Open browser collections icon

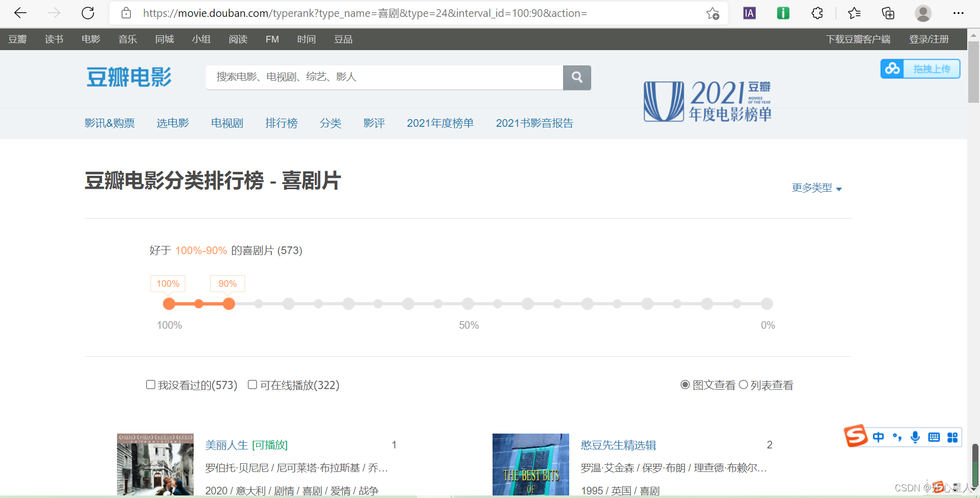pos(889,13)
